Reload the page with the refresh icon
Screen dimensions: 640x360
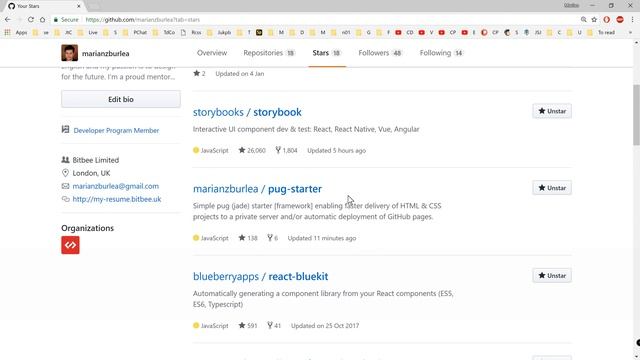click(x=31, y=20)
